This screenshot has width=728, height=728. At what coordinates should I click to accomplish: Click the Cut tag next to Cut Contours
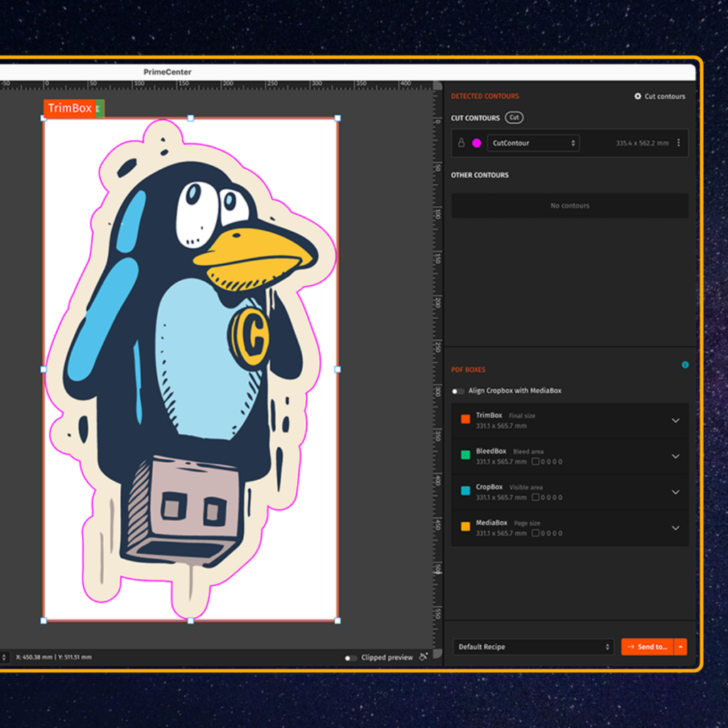point(514,118)
